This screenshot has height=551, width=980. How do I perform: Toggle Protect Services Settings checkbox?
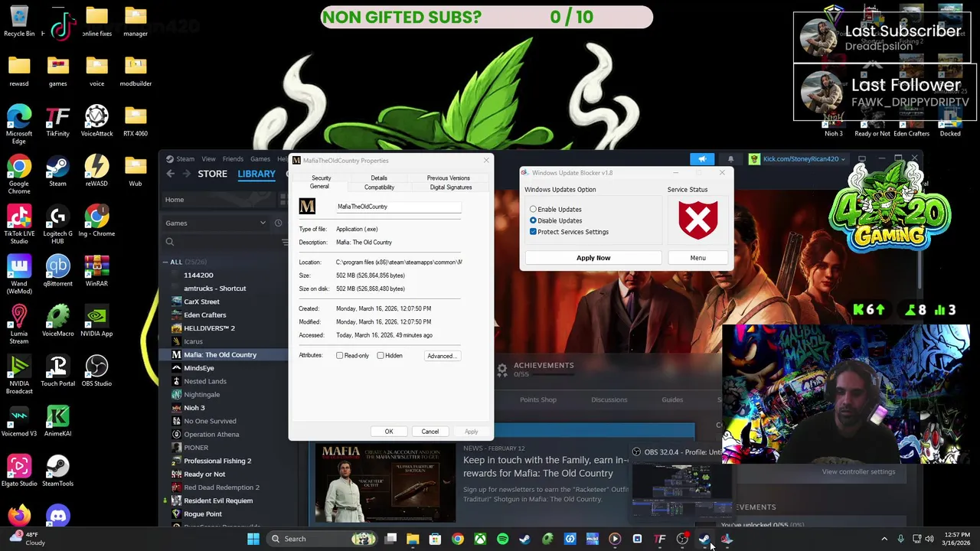point(533,232)
